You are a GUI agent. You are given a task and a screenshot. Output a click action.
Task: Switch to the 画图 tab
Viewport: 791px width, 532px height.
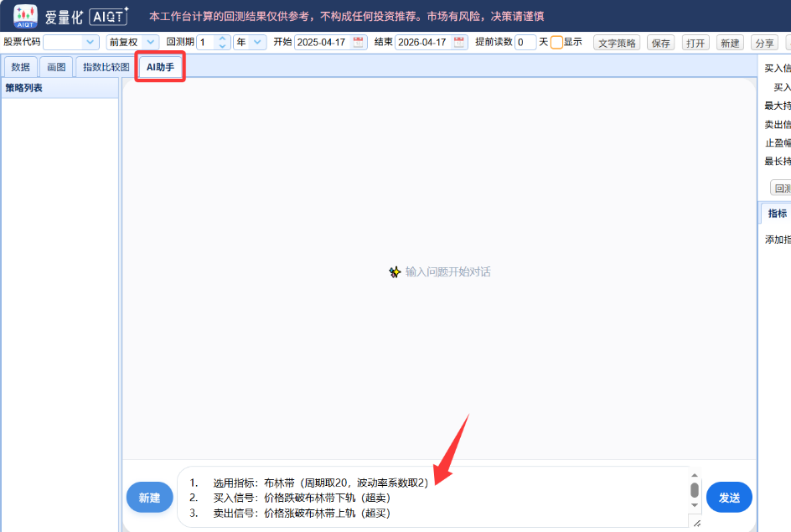click(x=56, y=67)
